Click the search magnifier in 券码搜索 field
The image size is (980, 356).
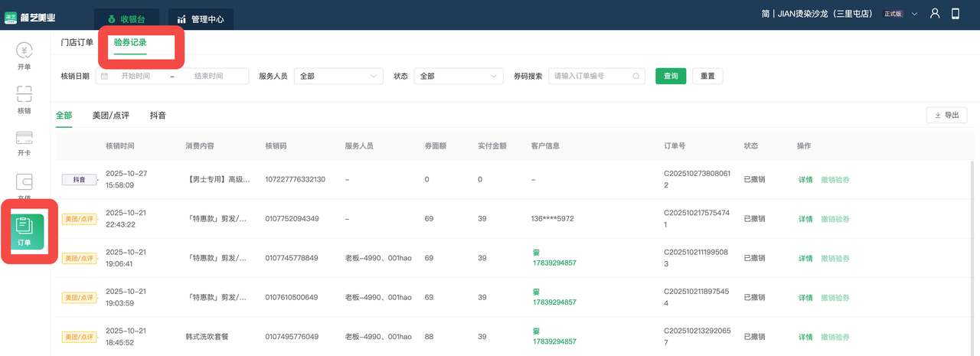click(x=636, y=77)
